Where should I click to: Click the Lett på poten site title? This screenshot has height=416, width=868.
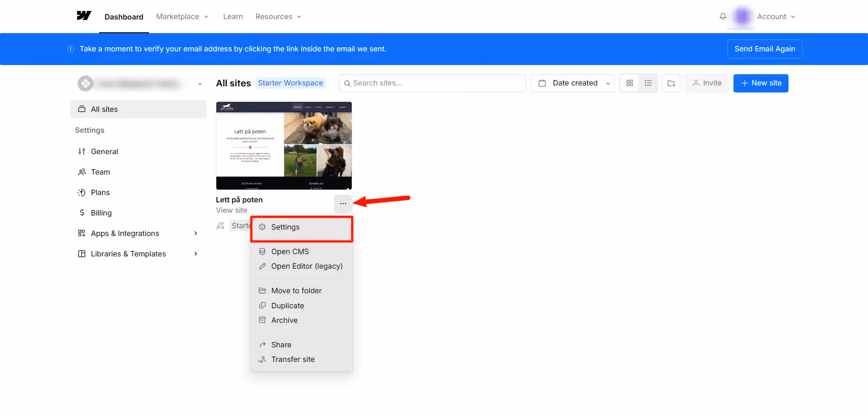[x=239, y=200]
